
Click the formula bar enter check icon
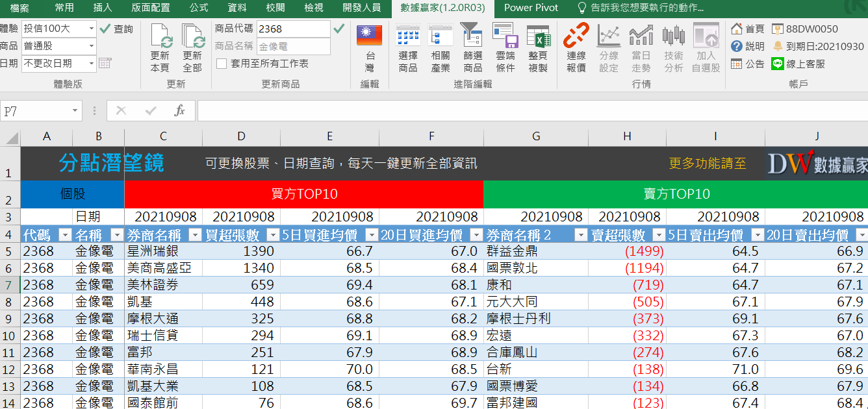click(151, 111)
